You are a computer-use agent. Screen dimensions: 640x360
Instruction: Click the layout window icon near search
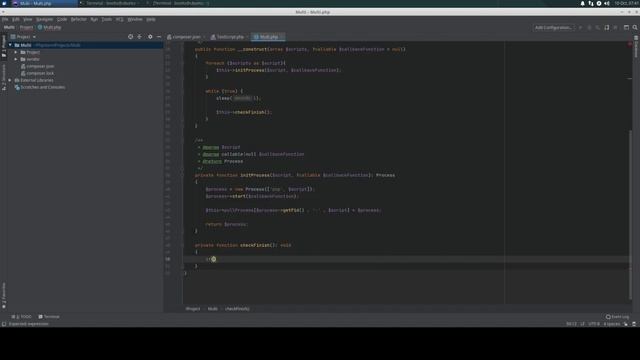click(x=626, y=27)
